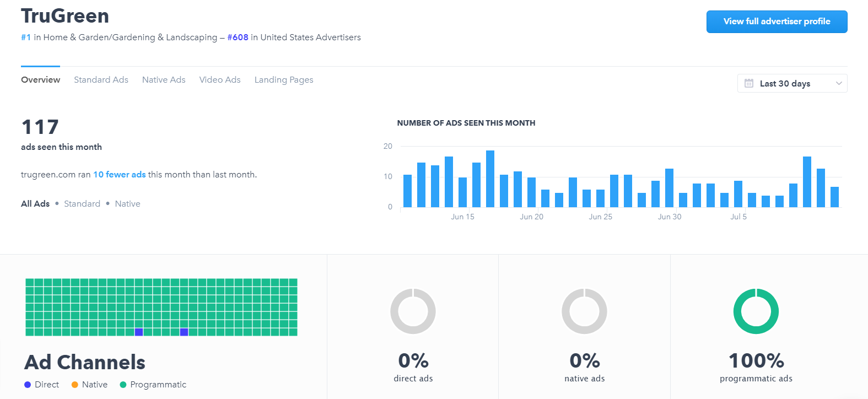Select the All Ads chart filter
Image resolution: width=868 pixels, height=399 pixels.
coord(35,204)
